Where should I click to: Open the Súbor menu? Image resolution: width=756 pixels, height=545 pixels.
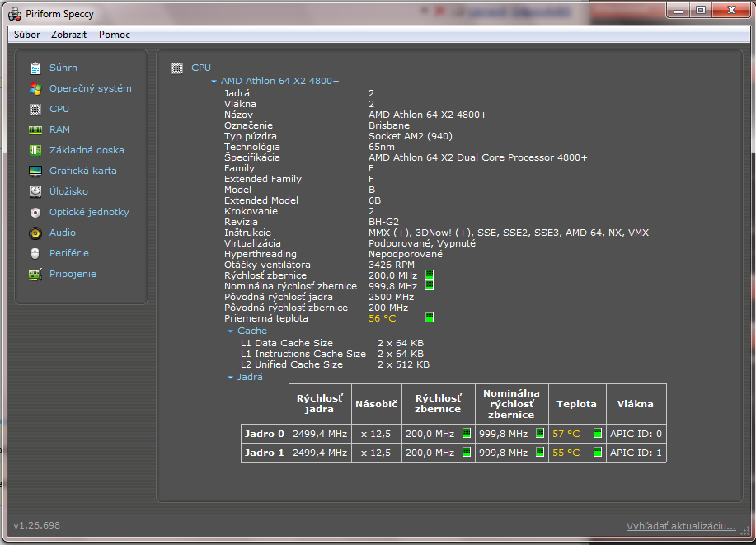tap(26, 35)
